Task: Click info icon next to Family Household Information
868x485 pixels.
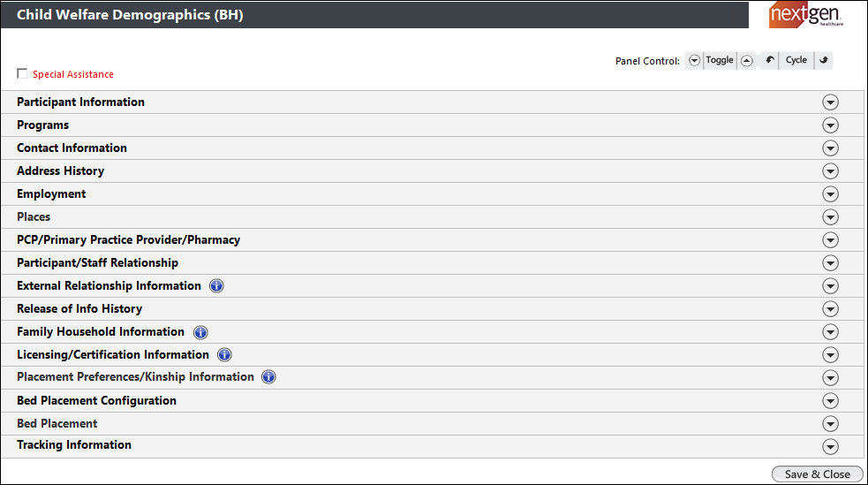Action: (200, 332)
